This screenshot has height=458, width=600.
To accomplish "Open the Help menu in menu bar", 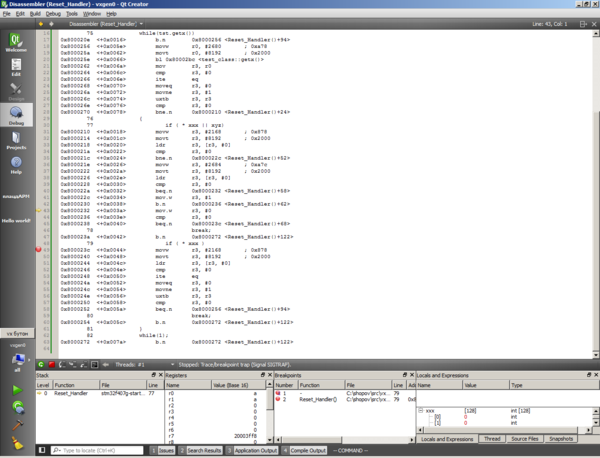I will tap(111, 14).
